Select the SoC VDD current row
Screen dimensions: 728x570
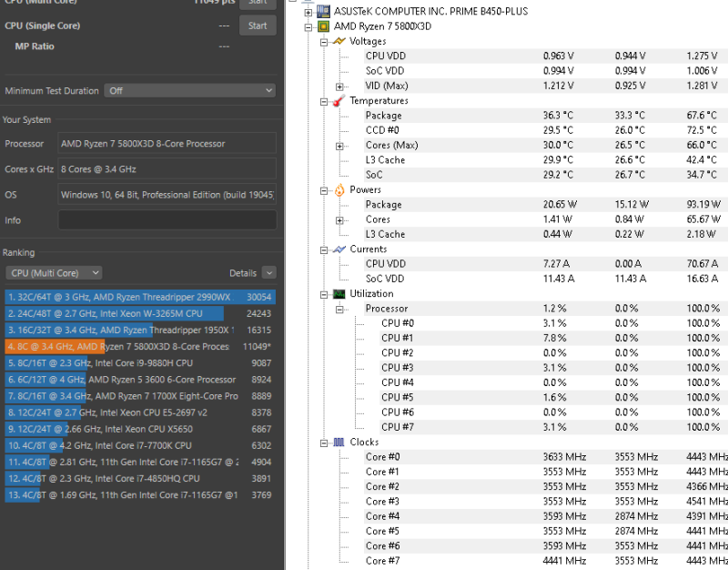coord(546,280)
